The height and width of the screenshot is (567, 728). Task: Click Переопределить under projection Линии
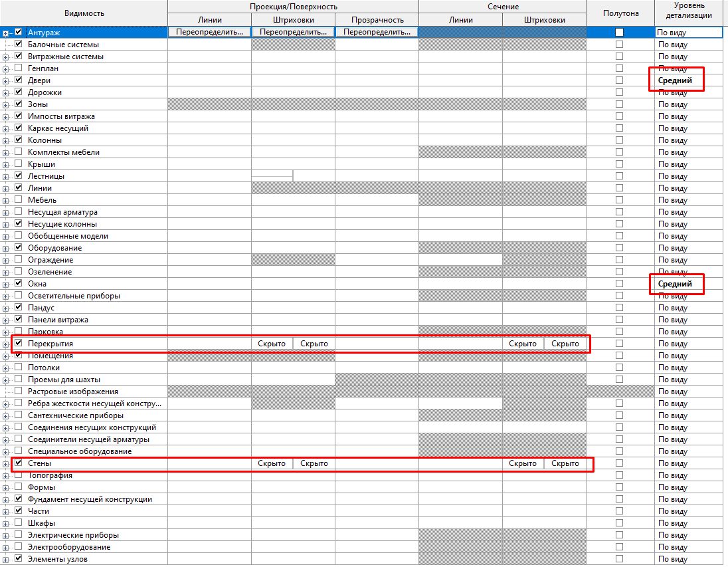[x=209, y=32]
